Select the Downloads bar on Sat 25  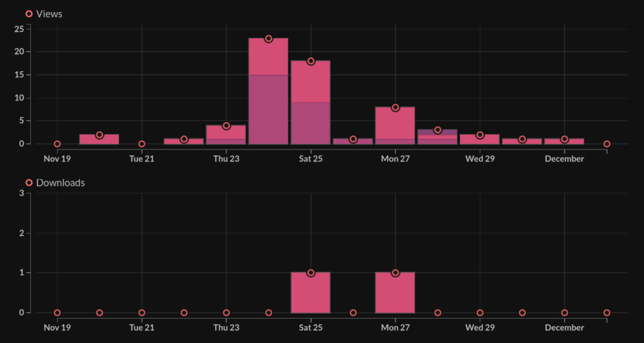[311, 293]
